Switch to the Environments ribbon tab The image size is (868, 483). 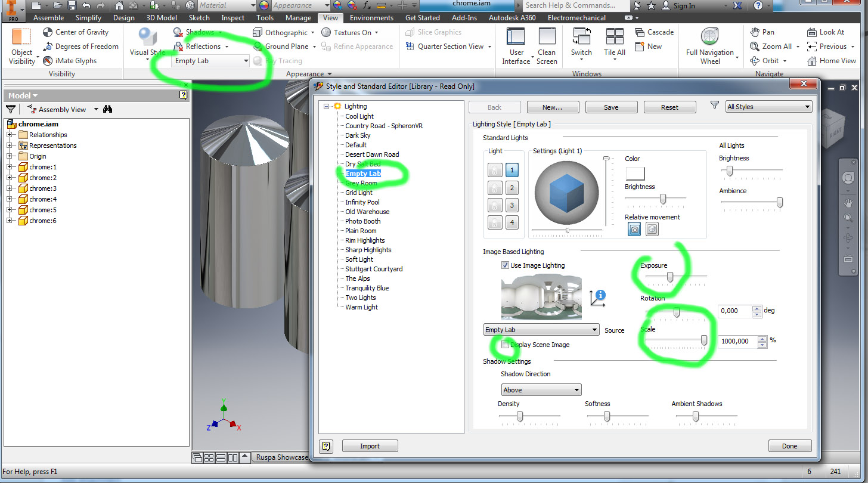pos(371,17)
